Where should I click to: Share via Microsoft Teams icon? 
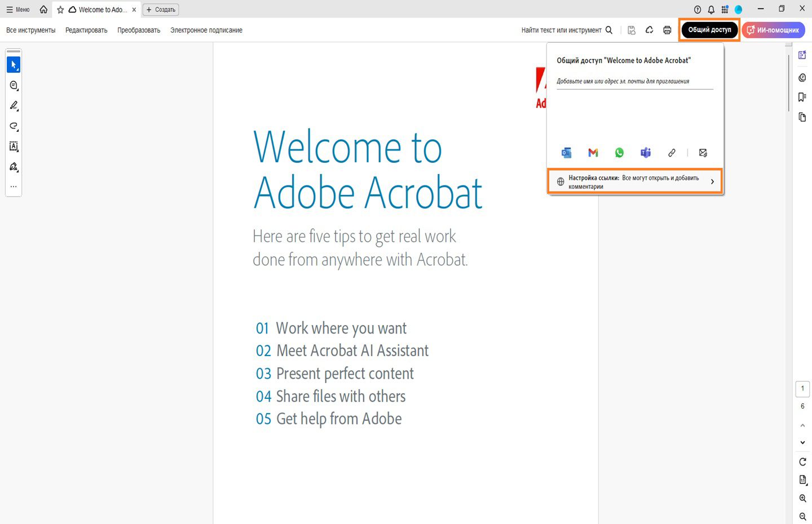click(646, 153)
